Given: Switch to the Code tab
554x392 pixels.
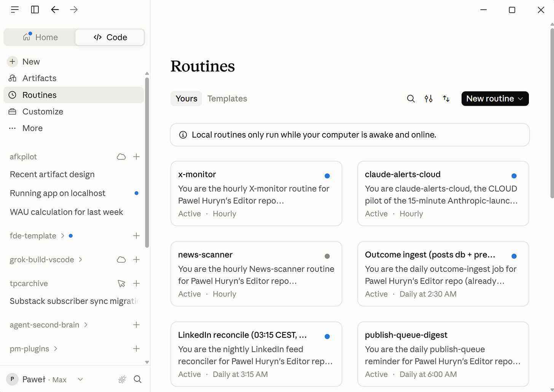Looking at the screenshot, I should (110, 37).
